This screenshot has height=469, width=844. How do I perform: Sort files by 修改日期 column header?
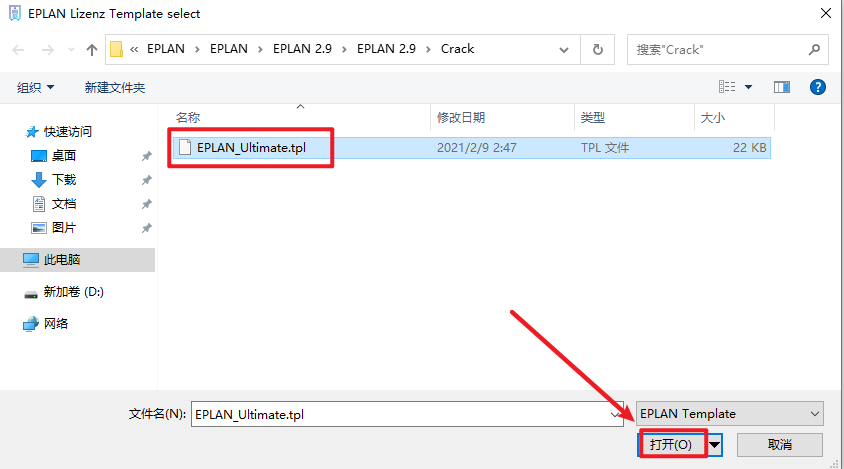[461, 118]
